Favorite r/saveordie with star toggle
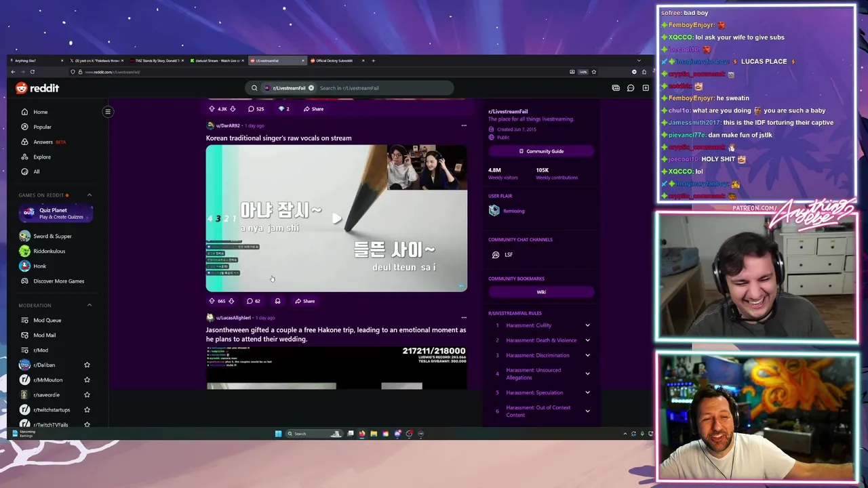This screenshot has height=488, width=868. tap(87, 394)
